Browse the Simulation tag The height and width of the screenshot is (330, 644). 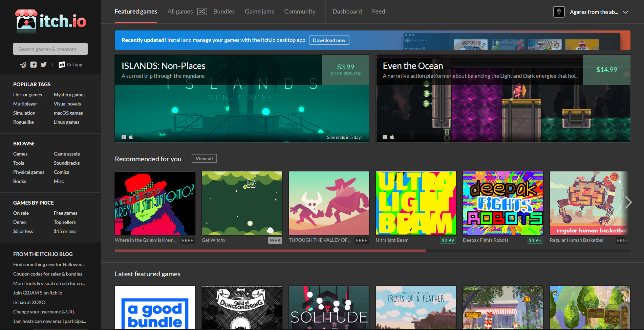coord(24,113)
